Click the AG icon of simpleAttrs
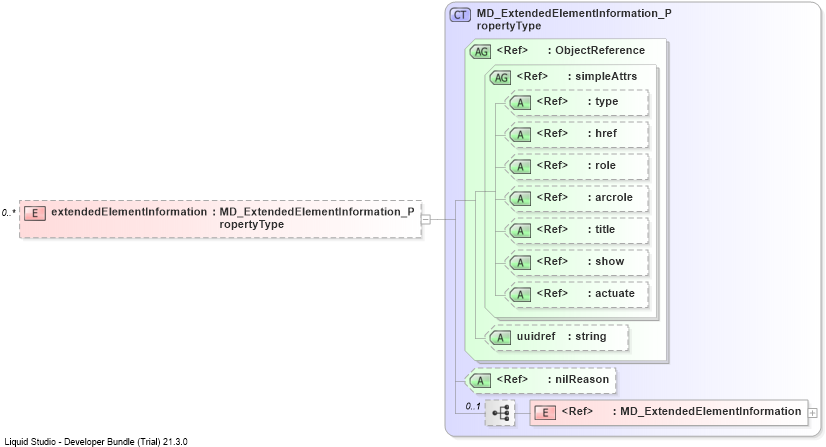 pyautogui.click(x=500, y=77)
